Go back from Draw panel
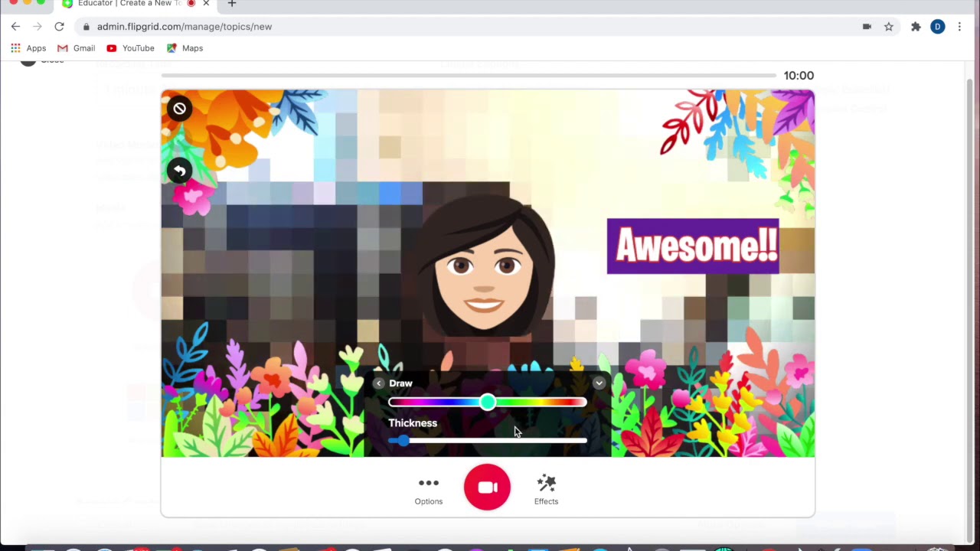This screenshot has width=980, height=551. coord(379,383)
